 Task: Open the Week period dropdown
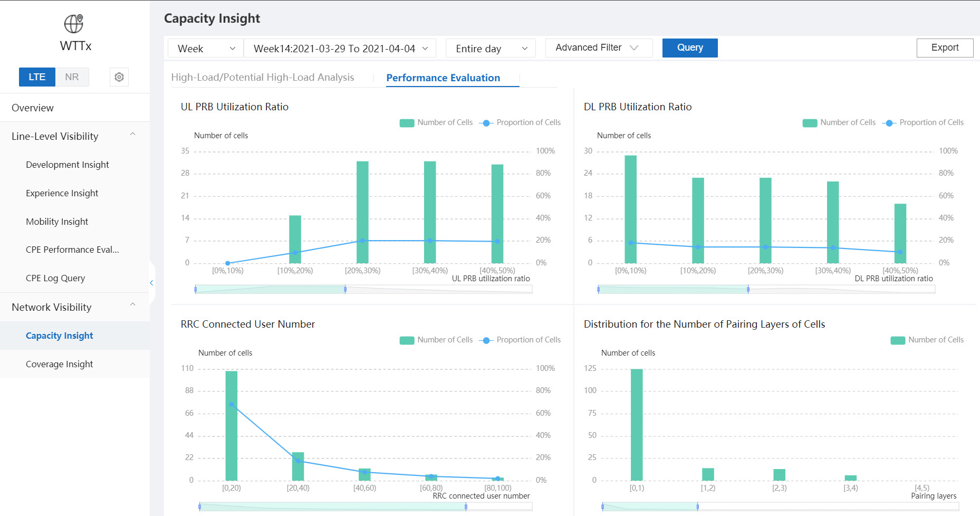point(206,49)
